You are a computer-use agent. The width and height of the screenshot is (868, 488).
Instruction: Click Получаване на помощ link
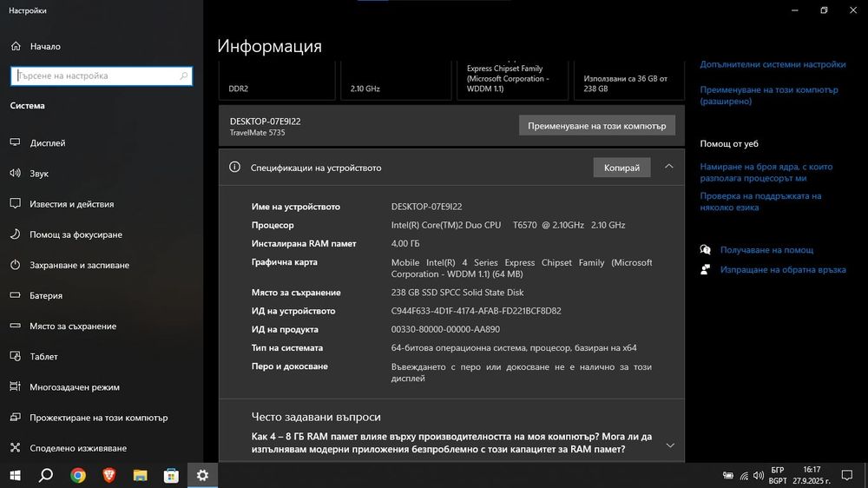(x=766, y=250)
